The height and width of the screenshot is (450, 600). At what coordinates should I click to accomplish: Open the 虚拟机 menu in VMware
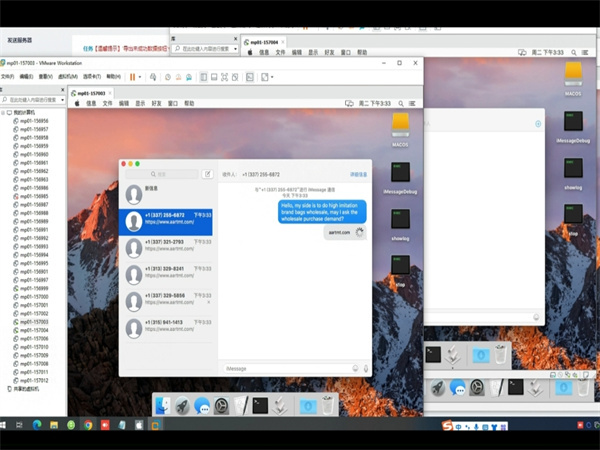coord(67,76)
